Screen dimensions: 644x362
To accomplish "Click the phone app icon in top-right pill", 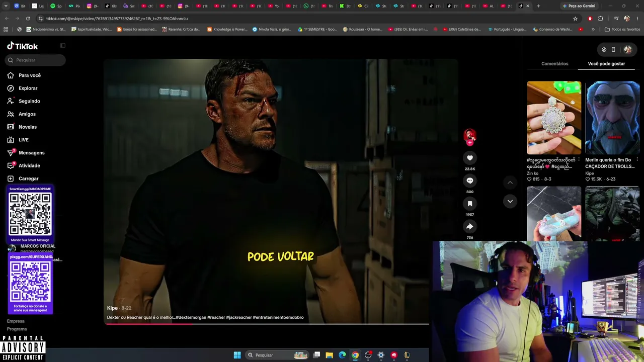I will coord(613,50).
